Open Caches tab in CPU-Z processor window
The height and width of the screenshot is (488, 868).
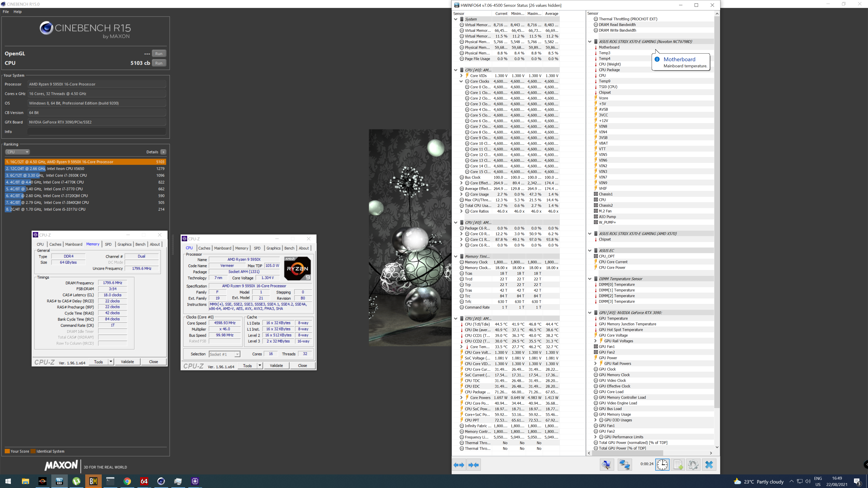(x=204, y=248)
